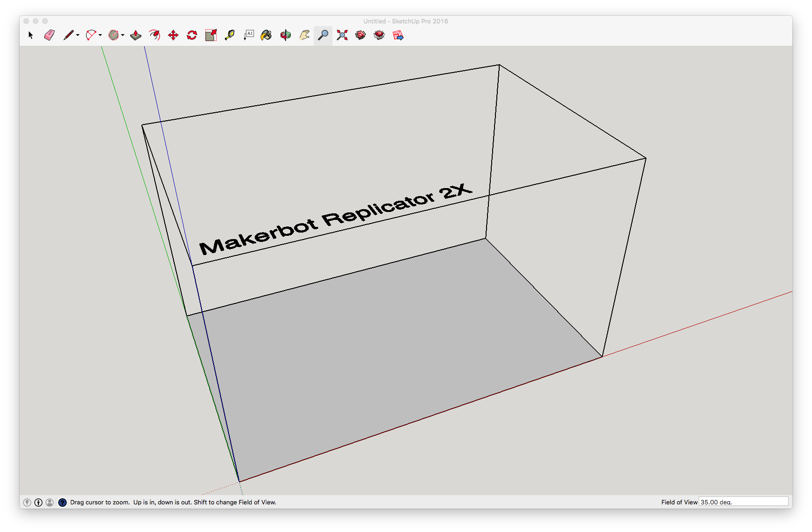Click the geo-location status icon

(x=27, y=502)
